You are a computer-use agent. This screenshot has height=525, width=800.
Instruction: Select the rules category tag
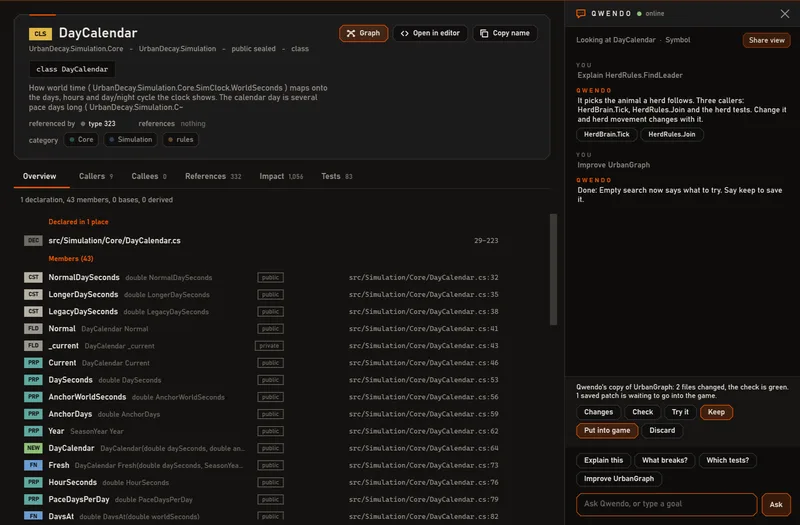point(181,140)
